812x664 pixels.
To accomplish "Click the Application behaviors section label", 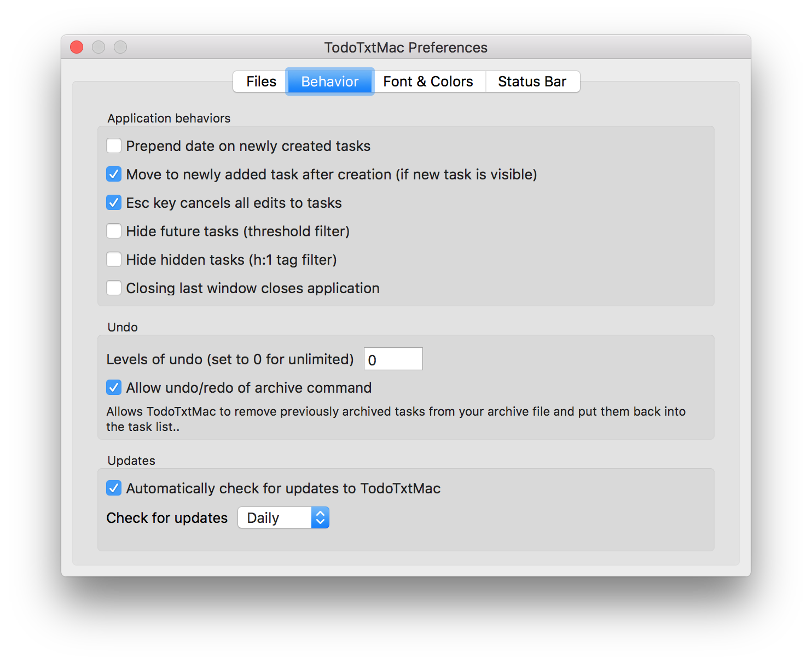I will (169, 118).
